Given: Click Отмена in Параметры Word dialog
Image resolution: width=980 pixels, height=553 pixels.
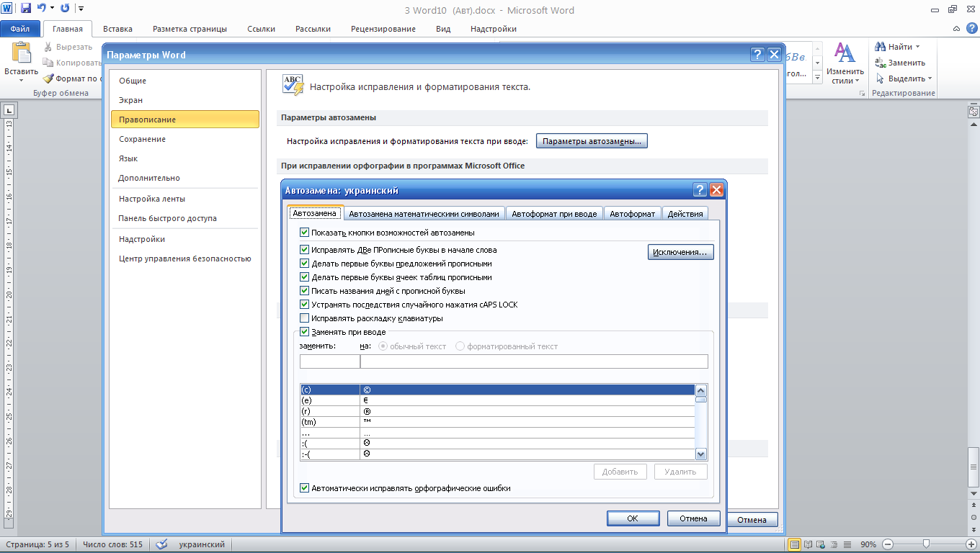Looking at the screenshot, I should (752, 520).
